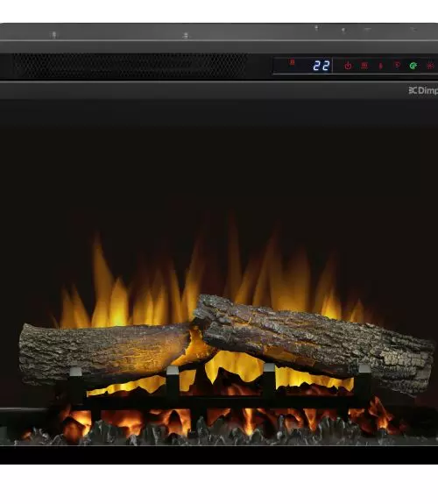The height and width of the screenshot is (504, 438).
Task: Tap the red snowflake-like icon at panel end
Action: click(x=430, y=66)
